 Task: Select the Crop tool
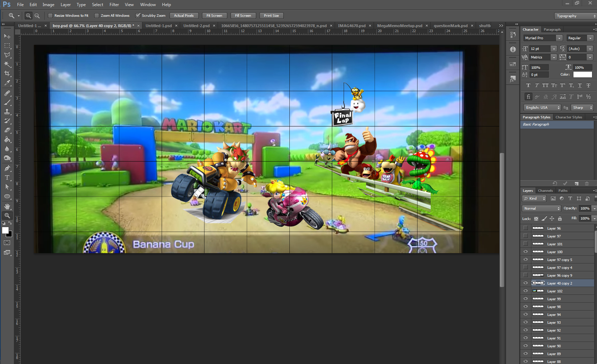pyautogui.click(x=7, y=73)
